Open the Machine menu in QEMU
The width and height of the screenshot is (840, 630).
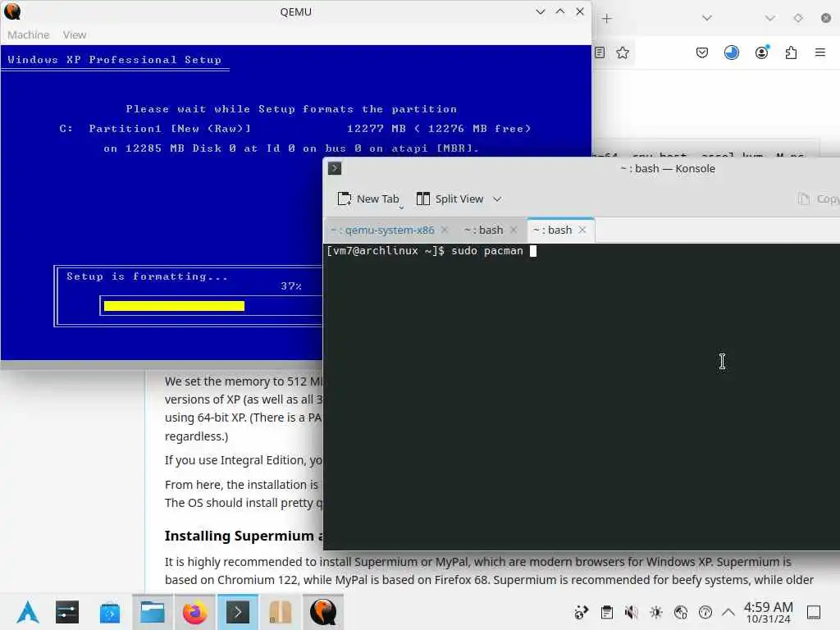[x=29, y=34]
